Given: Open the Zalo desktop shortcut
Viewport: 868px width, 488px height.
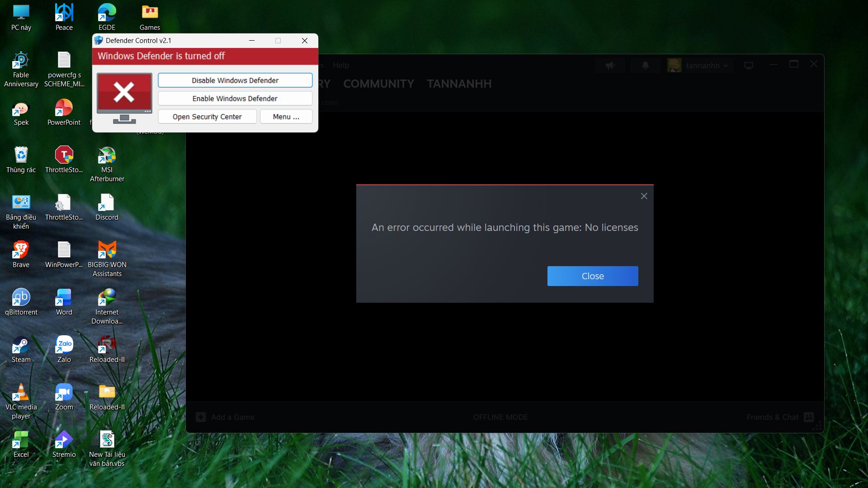Looking at the screenshot, I should pos(64,344).
